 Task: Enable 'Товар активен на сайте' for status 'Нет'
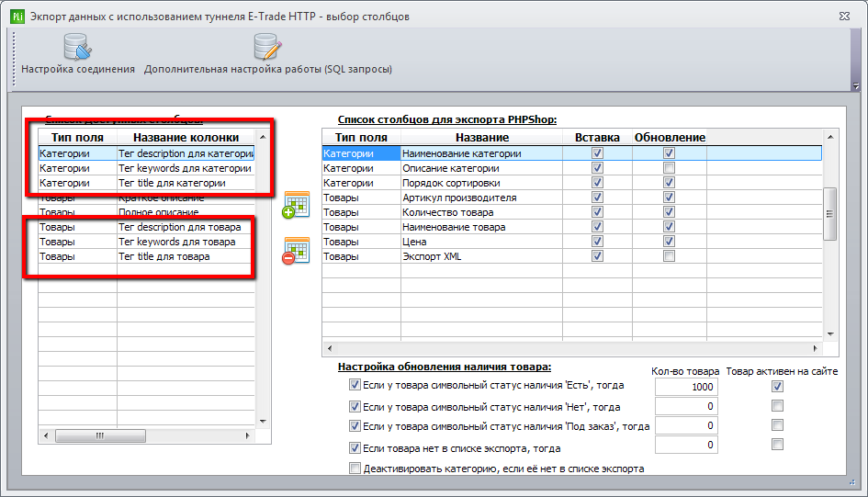778,406
